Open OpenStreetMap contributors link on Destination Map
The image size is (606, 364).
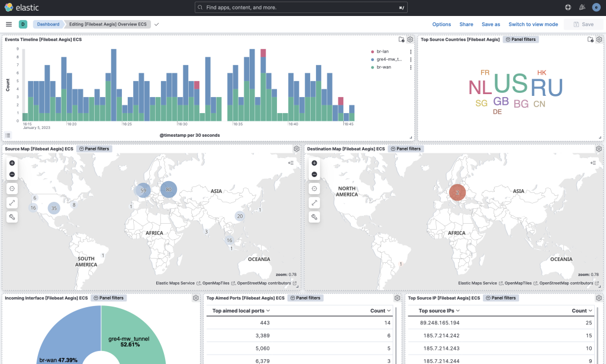pos(569,284)
